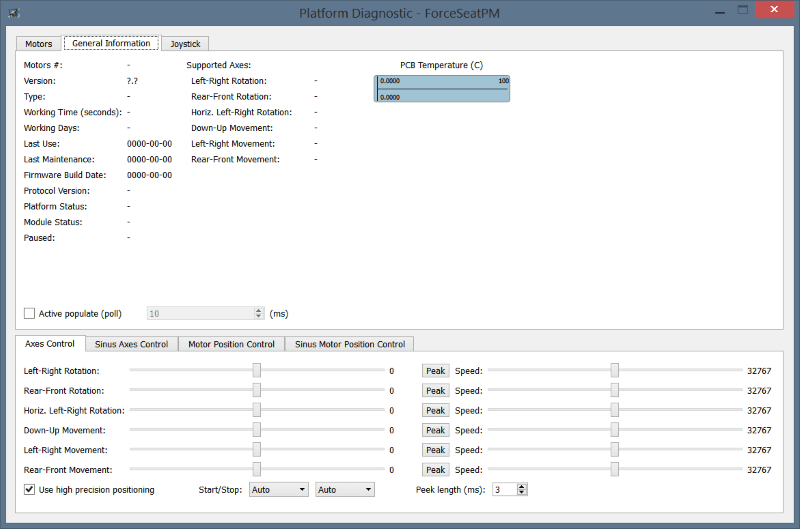
Task: Increase poll interval with up arrow
Action: (259, 310)
